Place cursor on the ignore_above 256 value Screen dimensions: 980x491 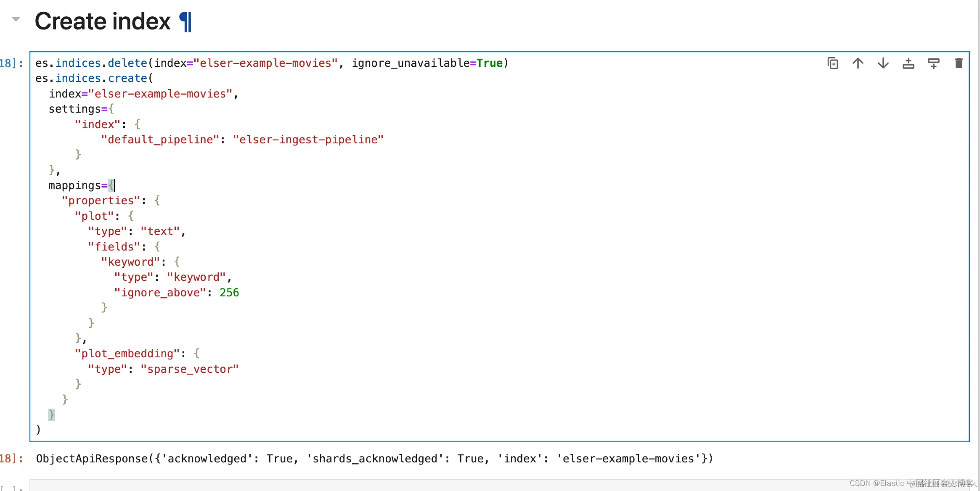pos(229,293)
